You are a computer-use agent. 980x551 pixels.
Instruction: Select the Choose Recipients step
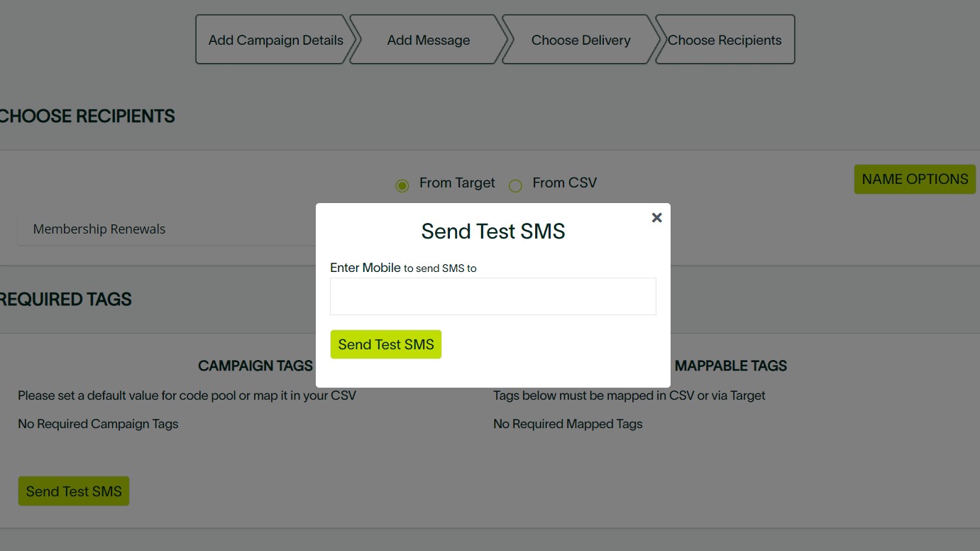(725, 40)
